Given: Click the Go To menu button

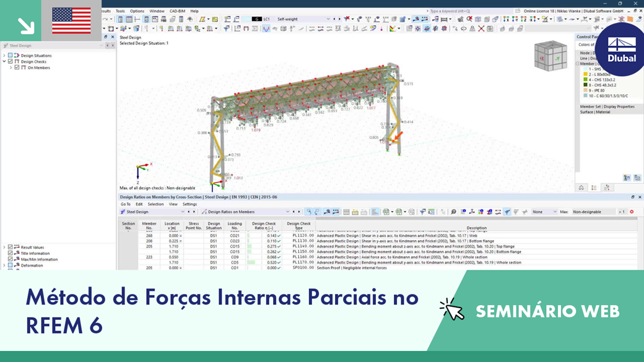Looking at the screenshot, I should 125,204.
